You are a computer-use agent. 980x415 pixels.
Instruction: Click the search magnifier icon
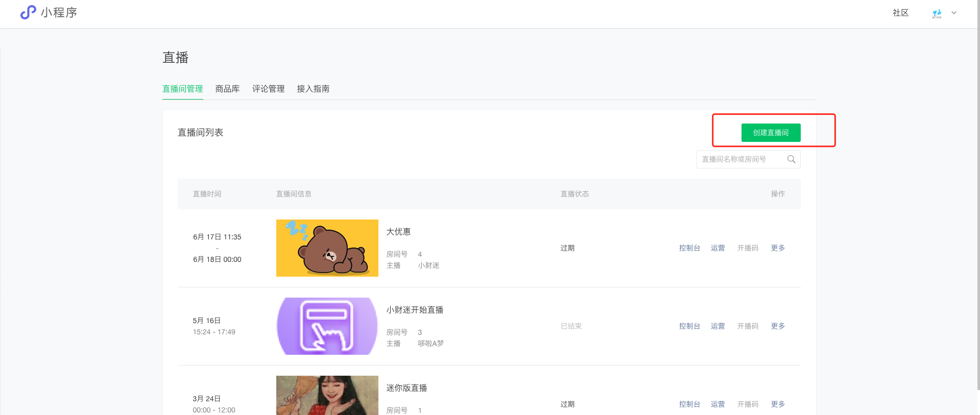[791, 159]
